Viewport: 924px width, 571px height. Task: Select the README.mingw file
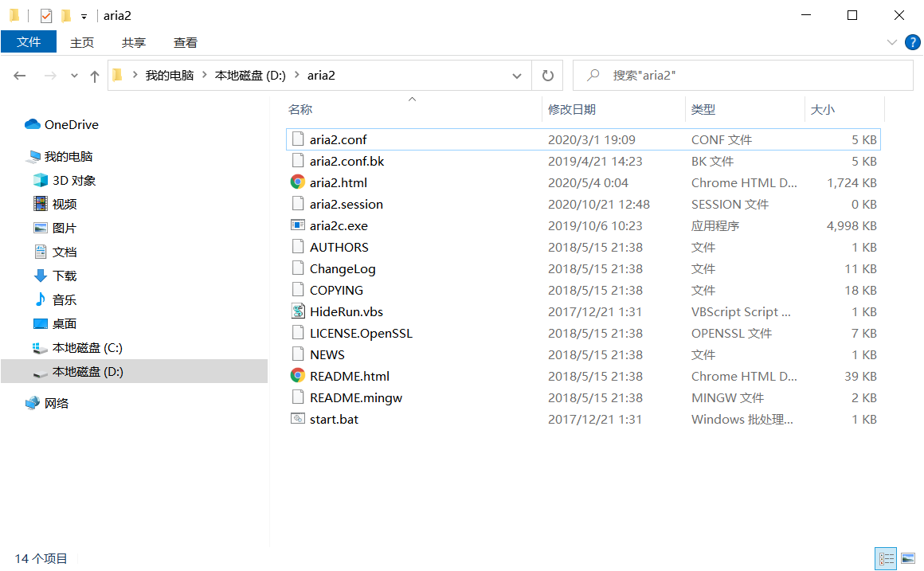[356, 397]
